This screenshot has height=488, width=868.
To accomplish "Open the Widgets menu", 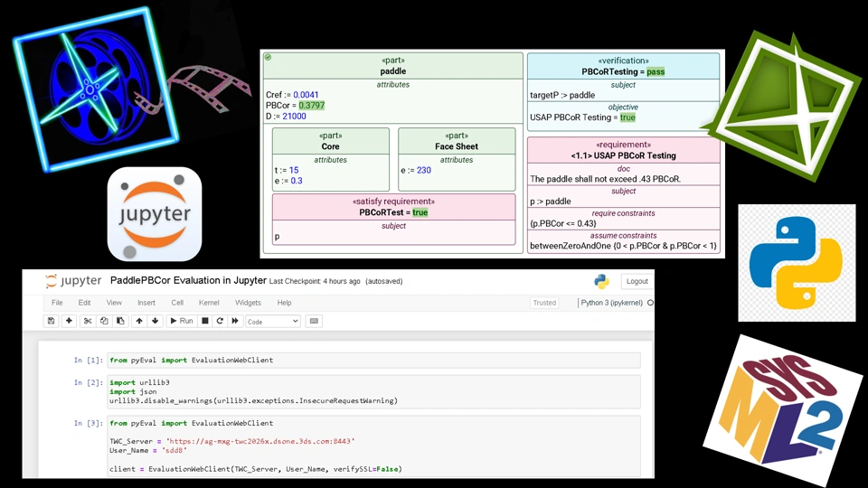I will [x=248, y=303].
